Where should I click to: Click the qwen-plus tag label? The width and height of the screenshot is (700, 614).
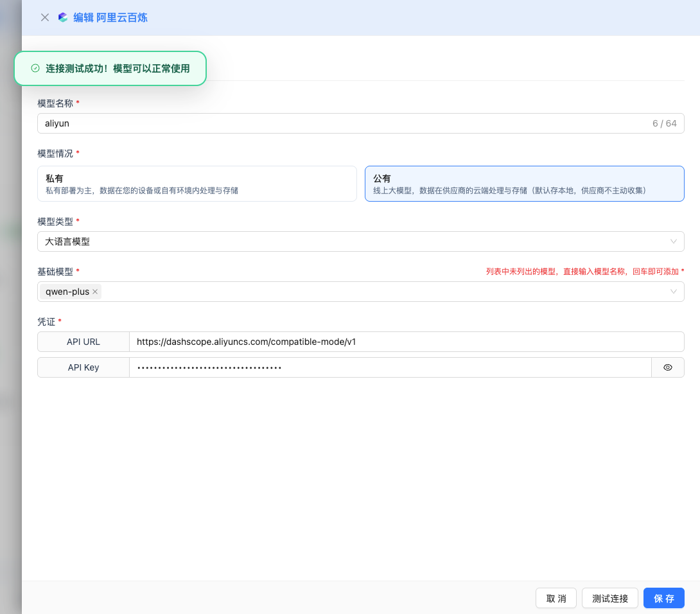[x=67, y=292]
